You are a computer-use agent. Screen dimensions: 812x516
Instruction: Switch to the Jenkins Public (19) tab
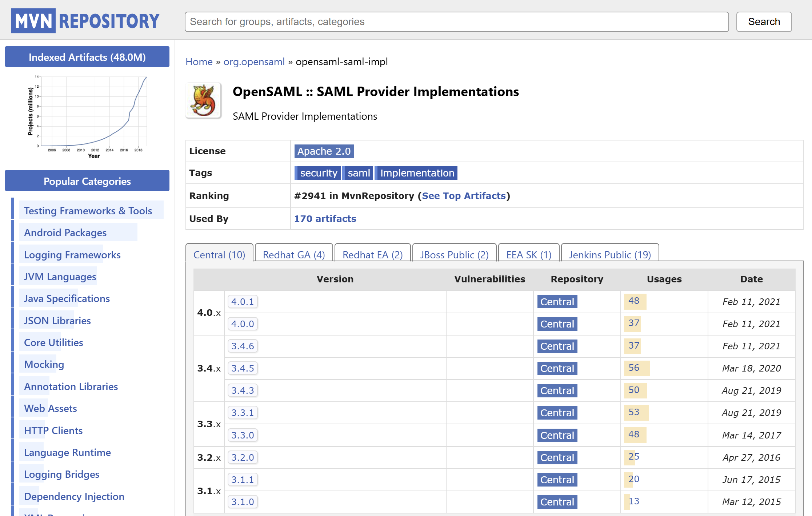tap(610, 254)
